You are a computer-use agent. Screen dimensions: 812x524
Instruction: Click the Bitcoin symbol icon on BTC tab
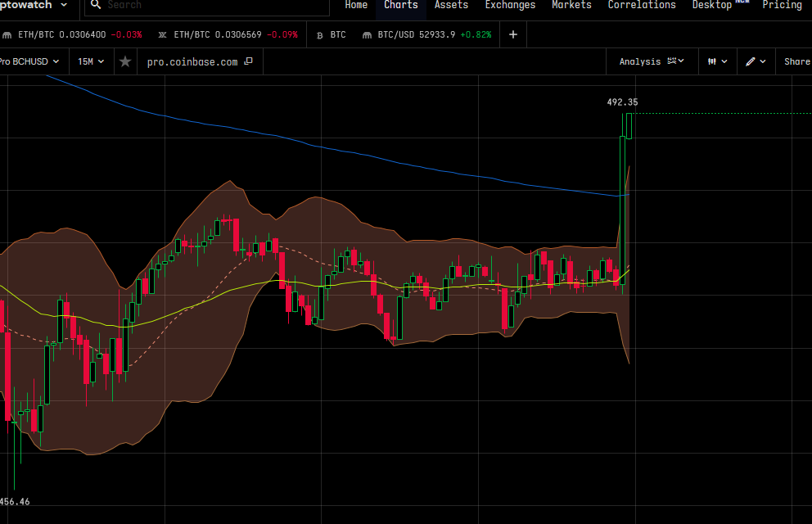coord(319,35)
